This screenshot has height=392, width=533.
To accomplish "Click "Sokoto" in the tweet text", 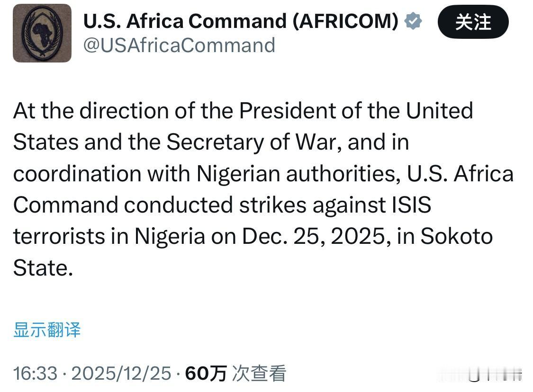I will point(457,236).
